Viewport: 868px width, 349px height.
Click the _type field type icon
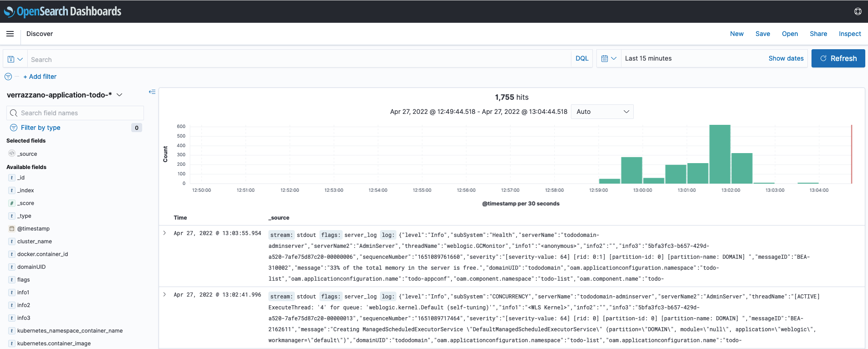coord(12,216)
